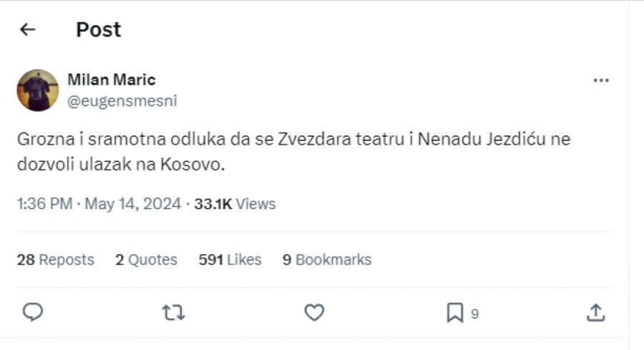
Task: Click the Milan Maric display name
Action: click(111, 79)
